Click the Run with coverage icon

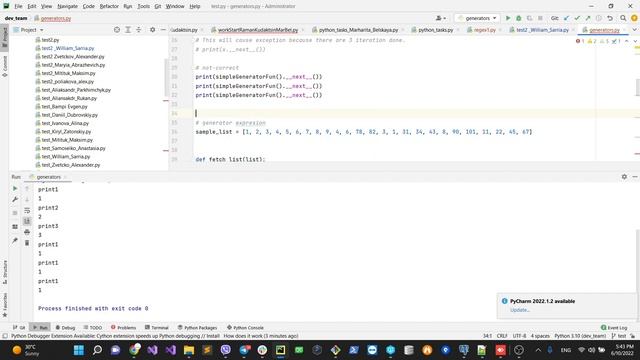[x=529, y=18]
